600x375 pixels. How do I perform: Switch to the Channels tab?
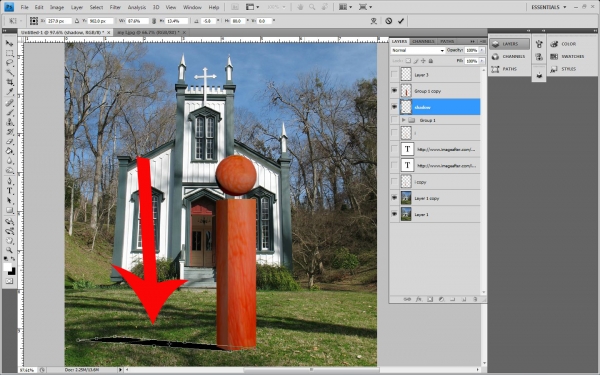(x=423, y=41)
